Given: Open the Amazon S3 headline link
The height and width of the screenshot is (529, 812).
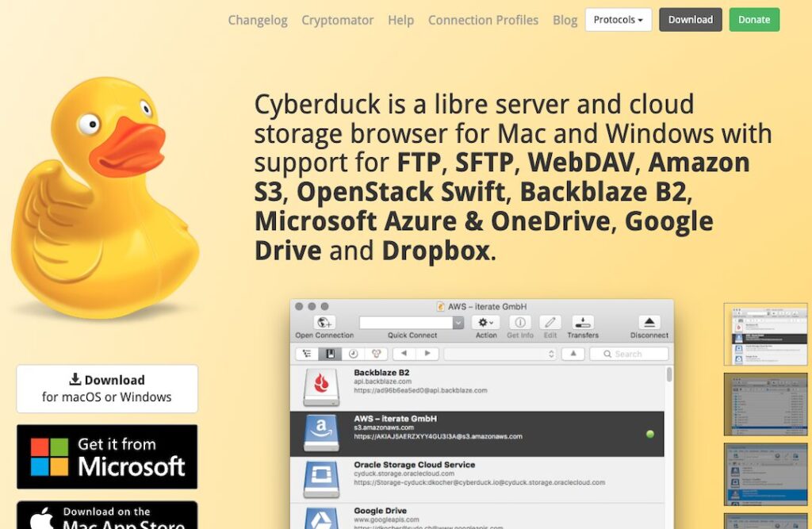Looking at the screenshot, I should pyautogui.click(x=699, y=162).
